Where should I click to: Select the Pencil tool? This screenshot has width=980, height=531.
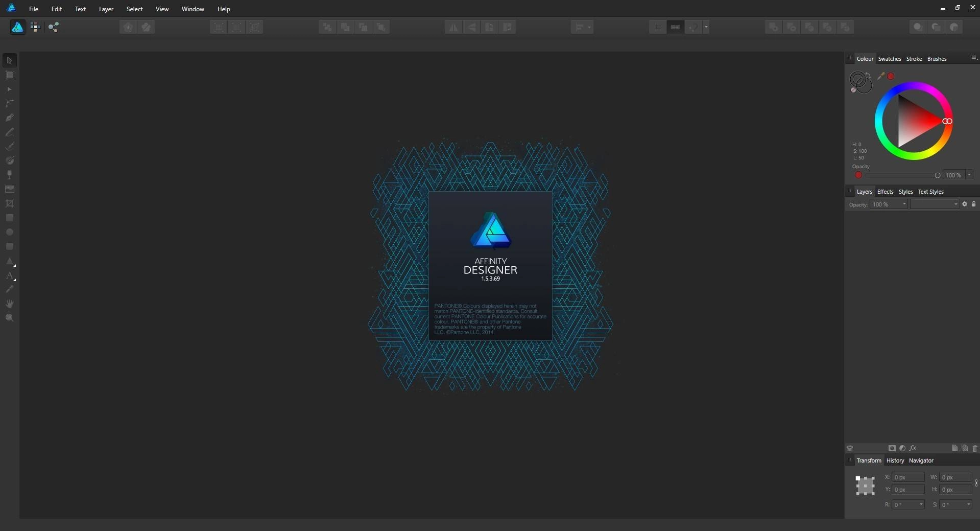tap(9, 132)
